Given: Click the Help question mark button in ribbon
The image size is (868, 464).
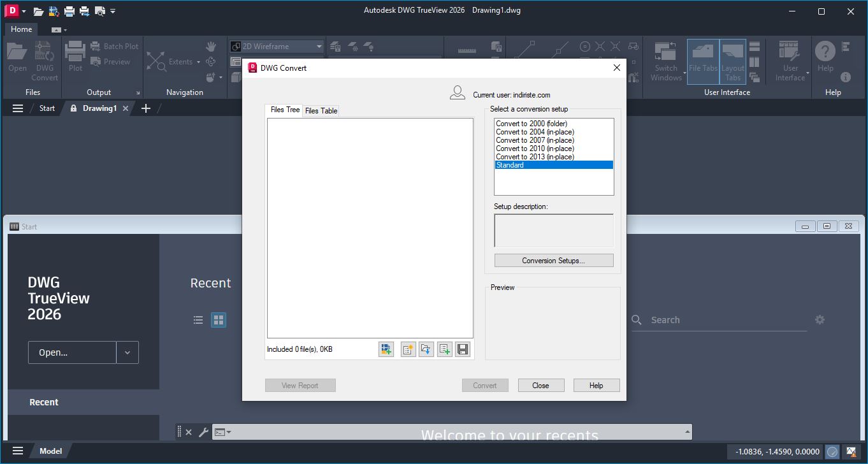Looking at the screenshot, I should [x=825, y=57].
